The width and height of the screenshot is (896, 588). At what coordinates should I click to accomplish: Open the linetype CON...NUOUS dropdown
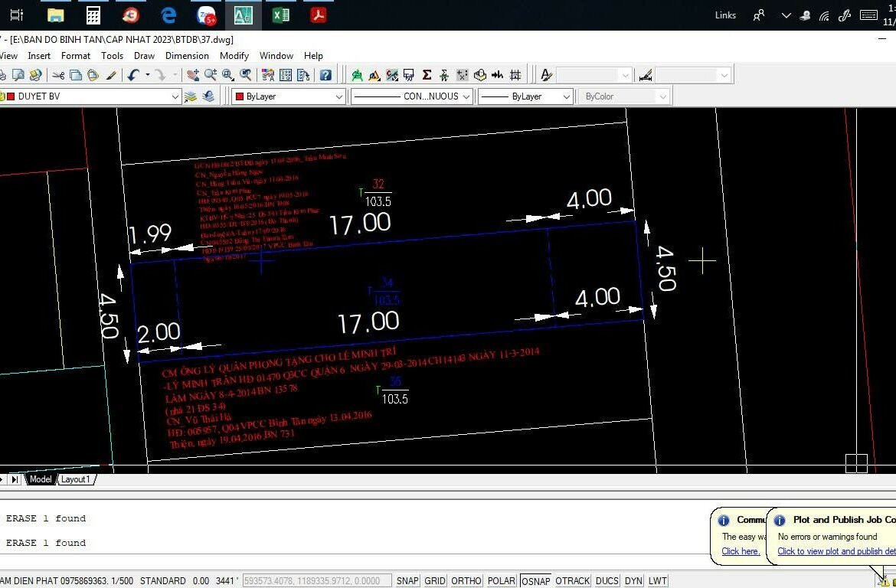[x=466, y=96]
